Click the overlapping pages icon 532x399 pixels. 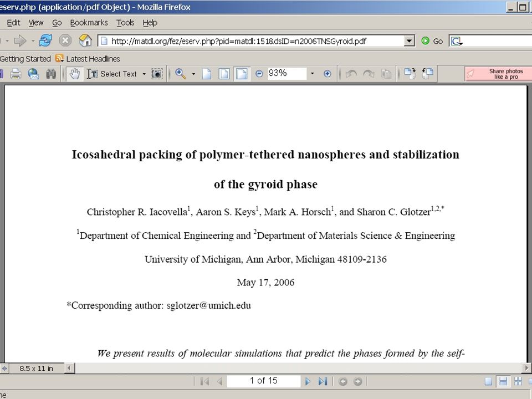[427, 74]
